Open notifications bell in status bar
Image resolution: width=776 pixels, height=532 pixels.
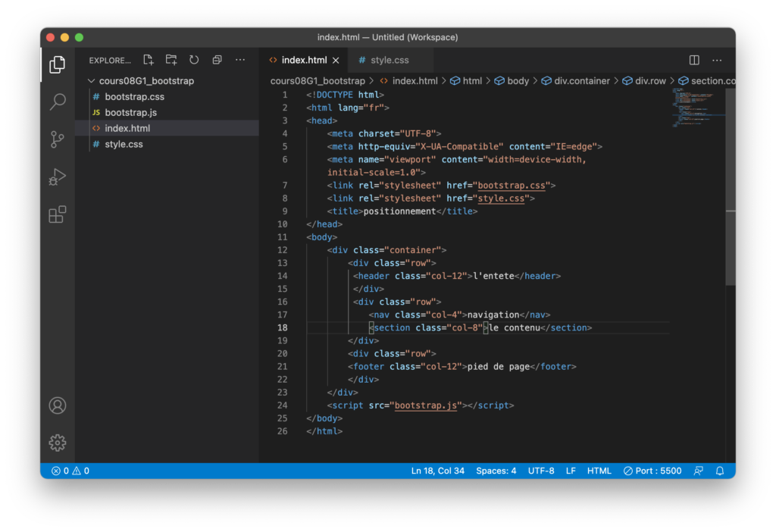click(720, 471)
